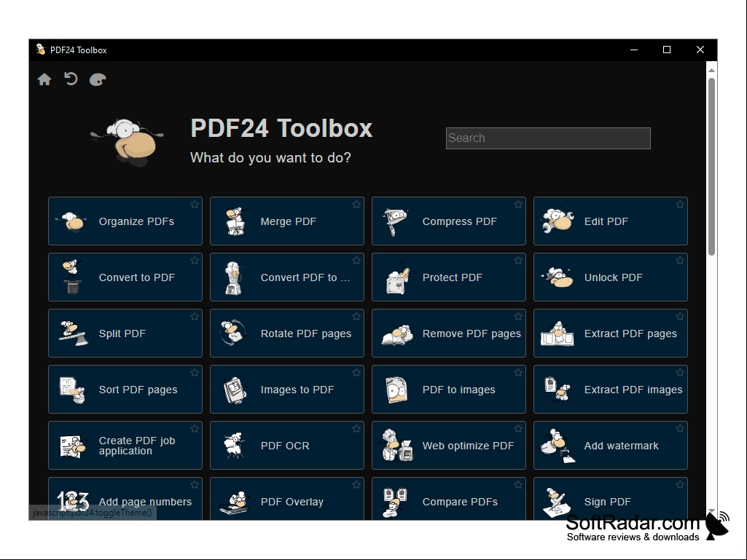Favorite Convert to PDF with its star
The image size is (747, 560).
click(195, 261)
